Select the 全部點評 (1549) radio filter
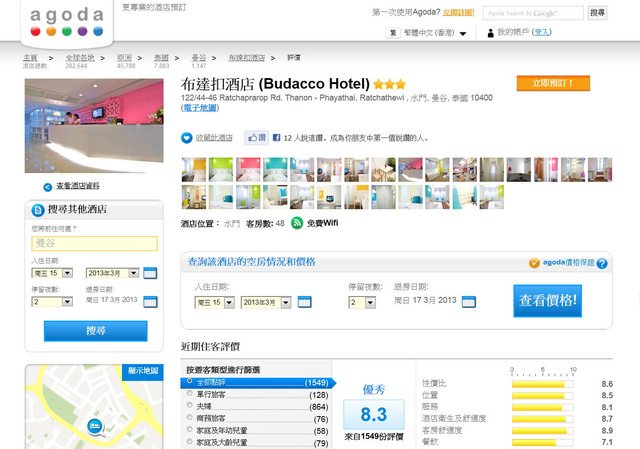Image resolution: width=640 pixels, height=449 pixels. [x=189, y=380]
